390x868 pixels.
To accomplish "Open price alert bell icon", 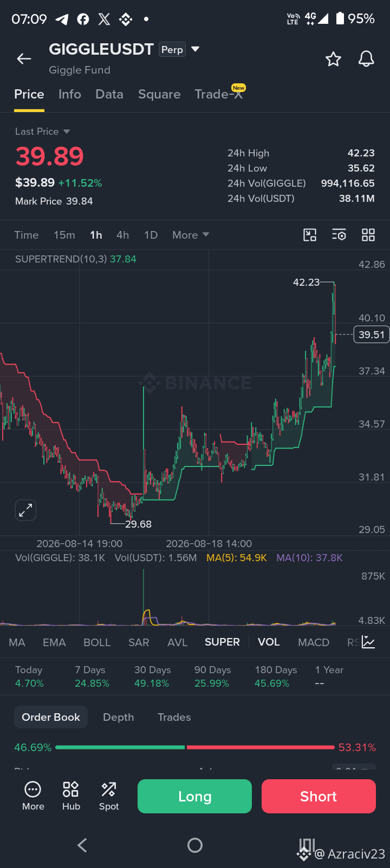I will tap(367, 59).
